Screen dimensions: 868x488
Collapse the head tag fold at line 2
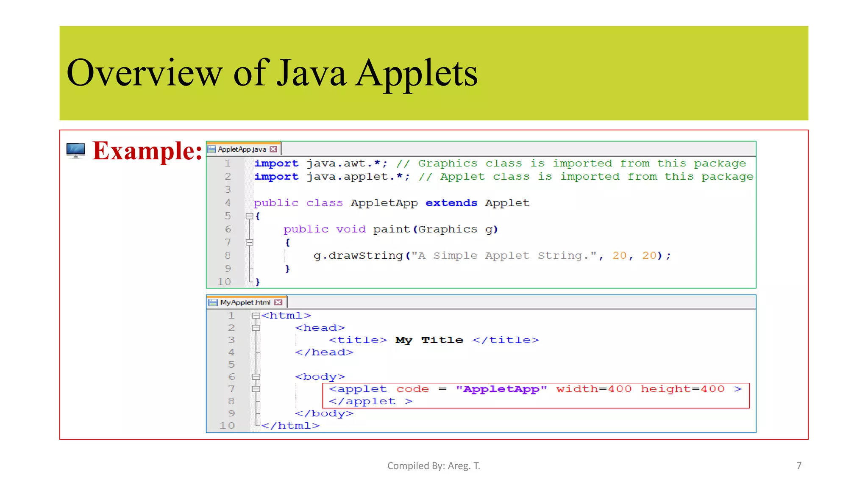point(256,328)
